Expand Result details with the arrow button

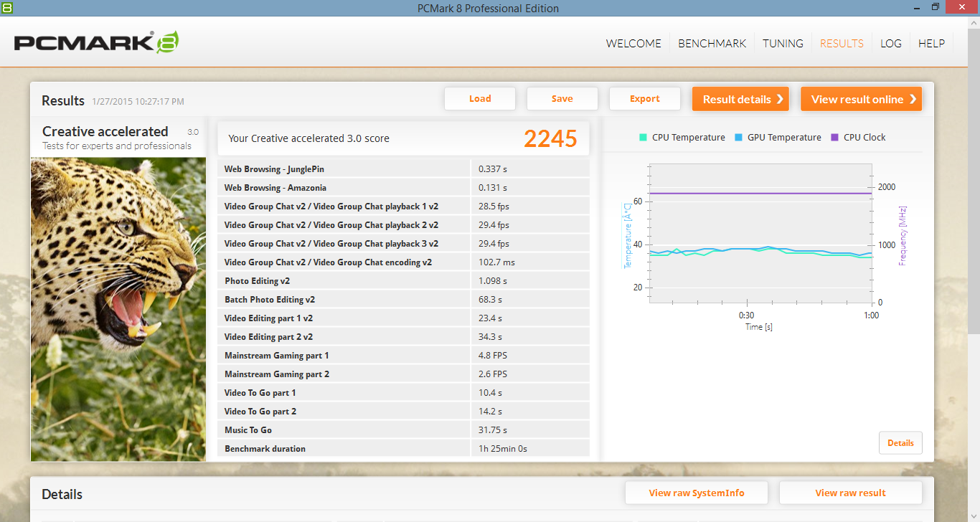point(740,99)
